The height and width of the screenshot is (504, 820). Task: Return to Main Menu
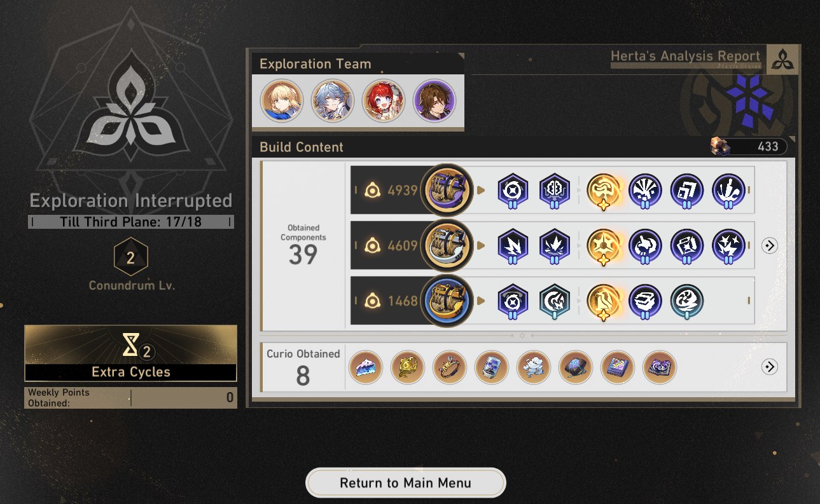tap(406, 483)
